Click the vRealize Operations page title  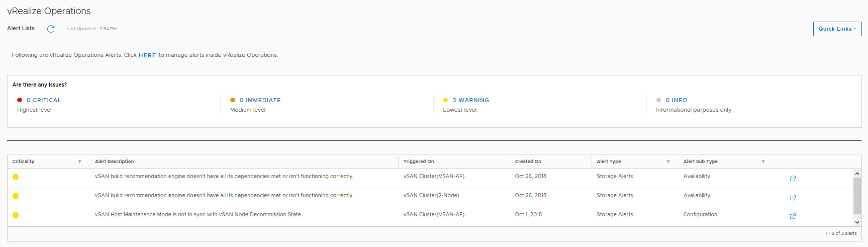pos(49,11)
